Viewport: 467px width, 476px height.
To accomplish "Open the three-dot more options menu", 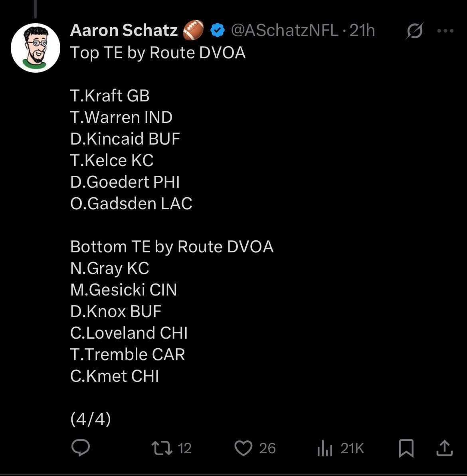I will (445, 31).
